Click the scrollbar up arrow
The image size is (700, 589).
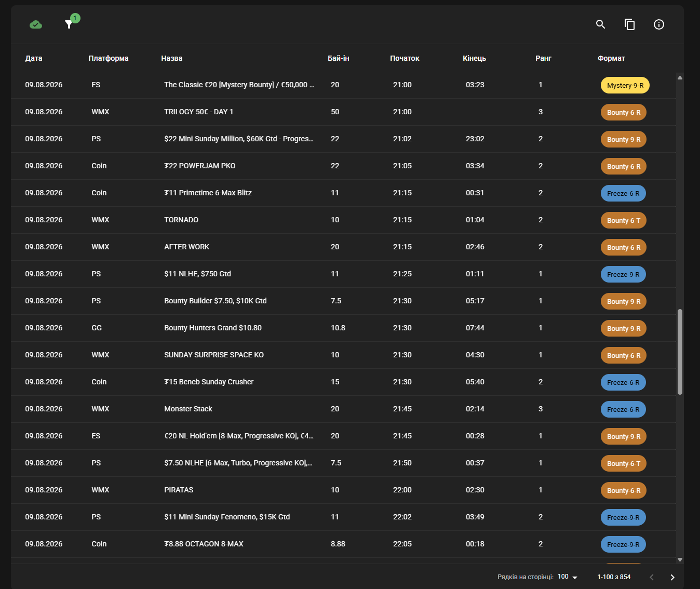680,77
